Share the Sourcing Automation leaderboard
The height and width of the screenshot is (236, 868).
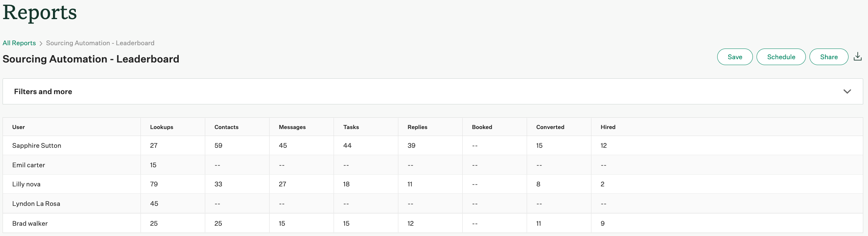pos(829,57)
